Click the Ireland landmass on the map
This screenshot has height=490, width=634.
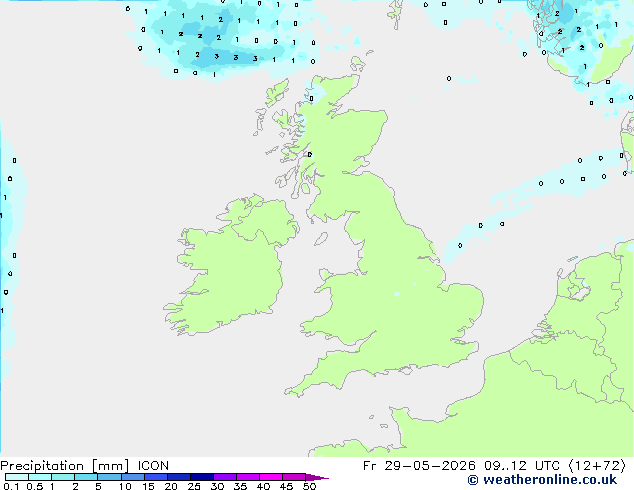tap(230, 267)
